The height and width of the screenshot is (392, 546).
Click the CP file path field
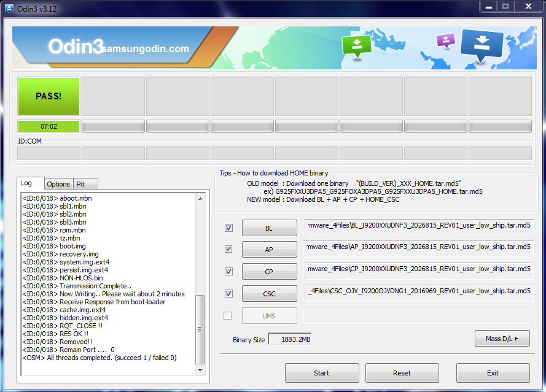point(418,271)
